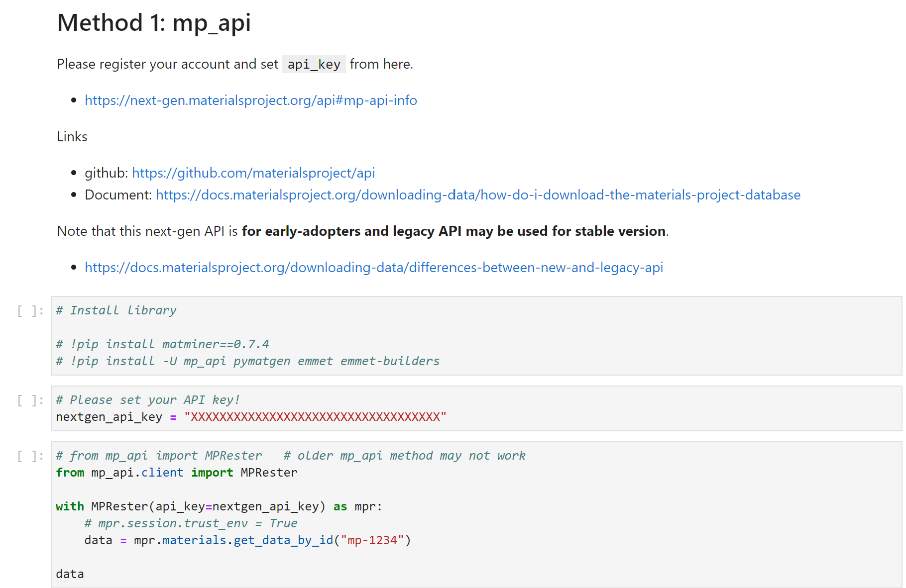Open the how-do-i-download database document link
The height and width of the screenshot is (588, 906).
[478, 195]
